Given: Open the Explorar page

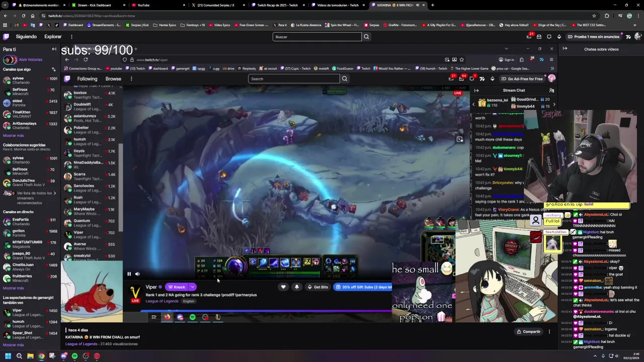Looking at the screenshot, I should pos(53,37).
